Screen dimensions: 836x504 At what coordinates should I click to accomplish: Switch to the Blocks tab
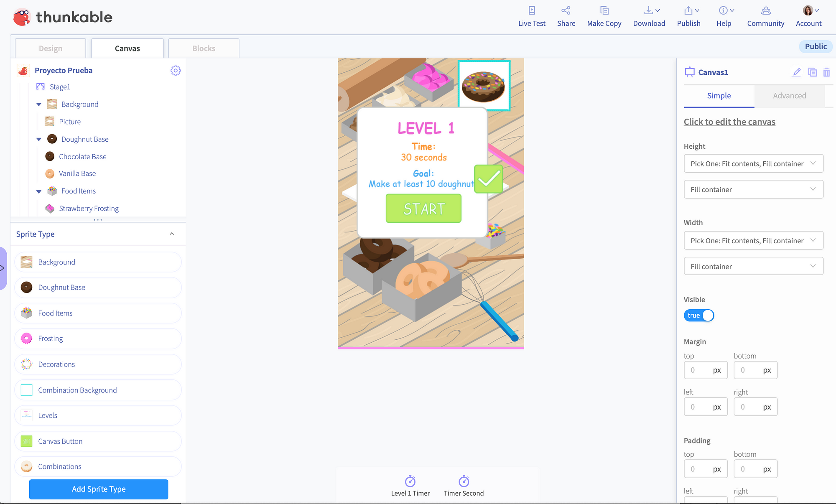pyautogui.click(x=204, y=48)
